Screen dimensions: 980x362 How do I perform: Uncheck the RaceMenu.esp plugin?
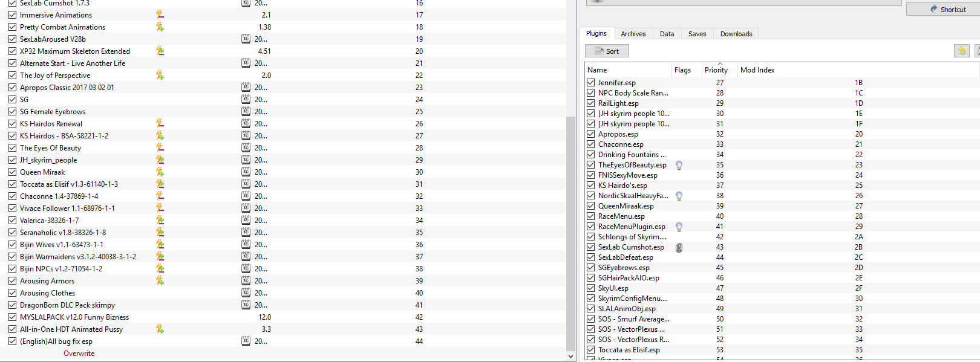pyautogui.click(x=590, y=216)
